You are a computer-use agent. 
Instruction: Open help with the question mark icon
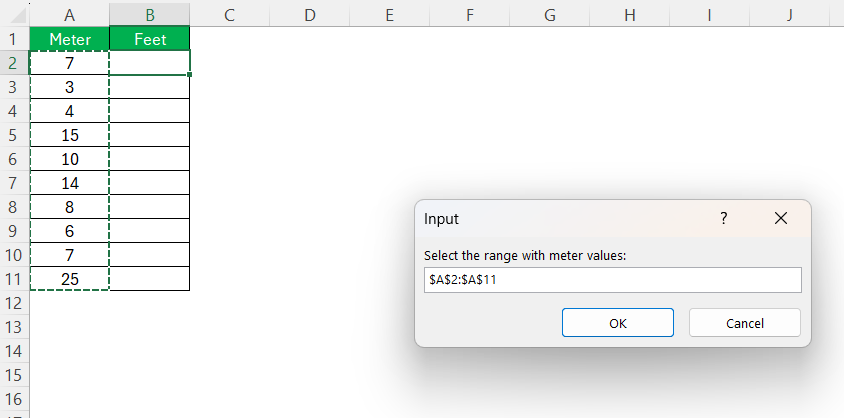coord(723,218)
